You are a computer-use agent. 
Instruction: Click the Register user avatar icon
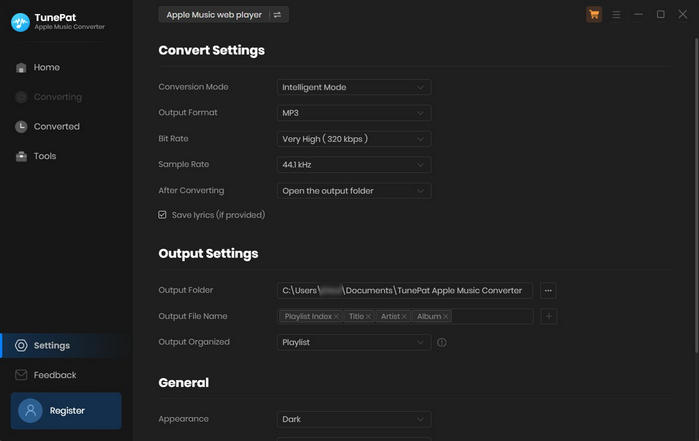point(30,411)
